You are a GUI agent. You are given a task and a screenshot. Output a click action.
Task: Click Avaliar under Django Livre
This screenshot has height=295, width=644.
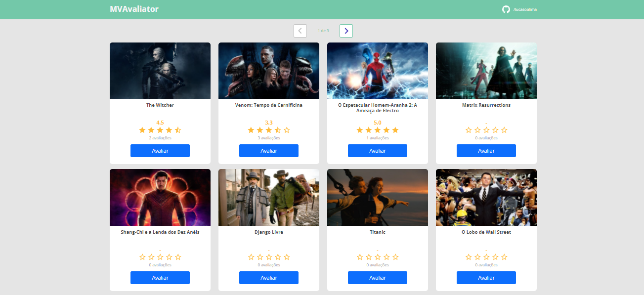[x=269, y=278]
